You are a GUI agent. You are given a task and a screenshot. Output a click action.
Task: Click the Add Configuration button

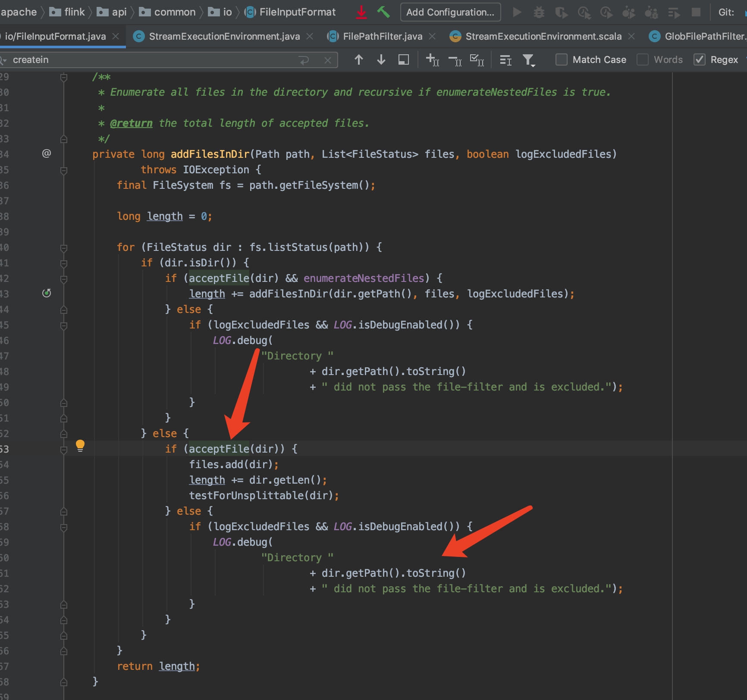[x=451, y=12]
